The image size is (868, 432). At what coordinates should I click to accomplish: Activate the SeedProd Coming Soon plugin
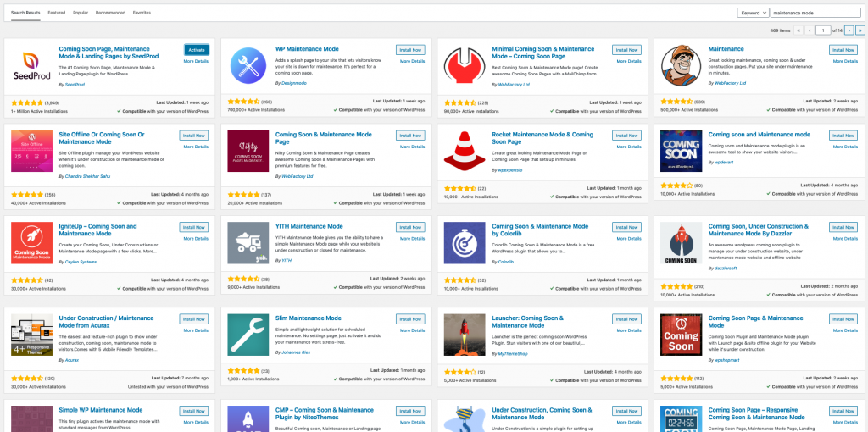pyautogui.click(x=196, y=50)
